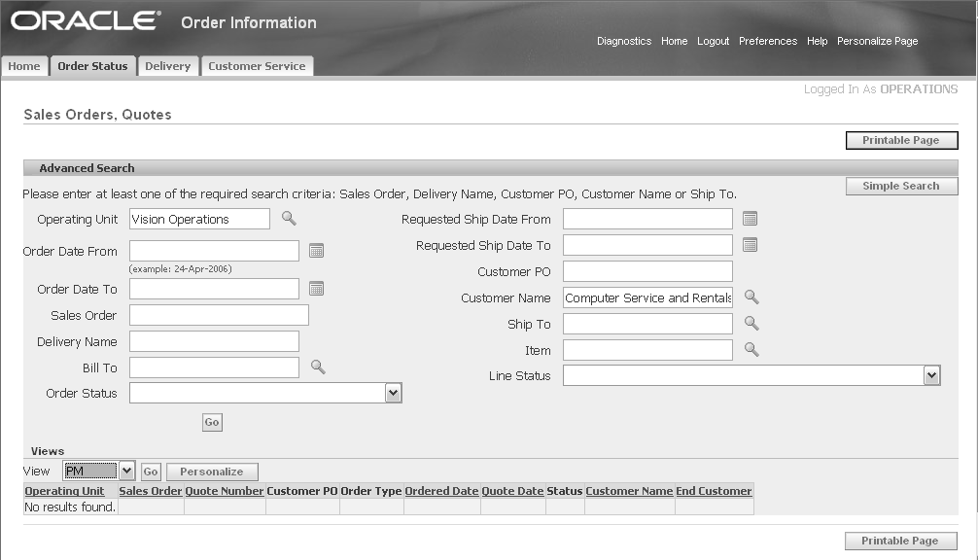Expand the Order Status dropdown
Image resolution: width=978 pixels, height=560 pixels.
(393, 393)
